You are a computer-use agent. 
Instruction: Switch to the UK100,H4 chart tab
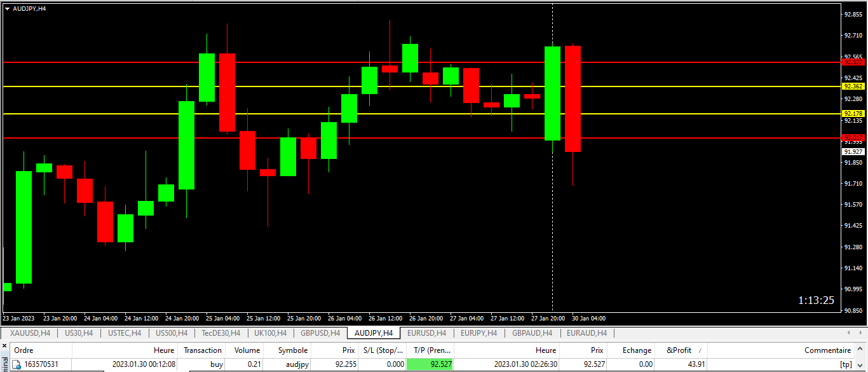coord(270,333)
